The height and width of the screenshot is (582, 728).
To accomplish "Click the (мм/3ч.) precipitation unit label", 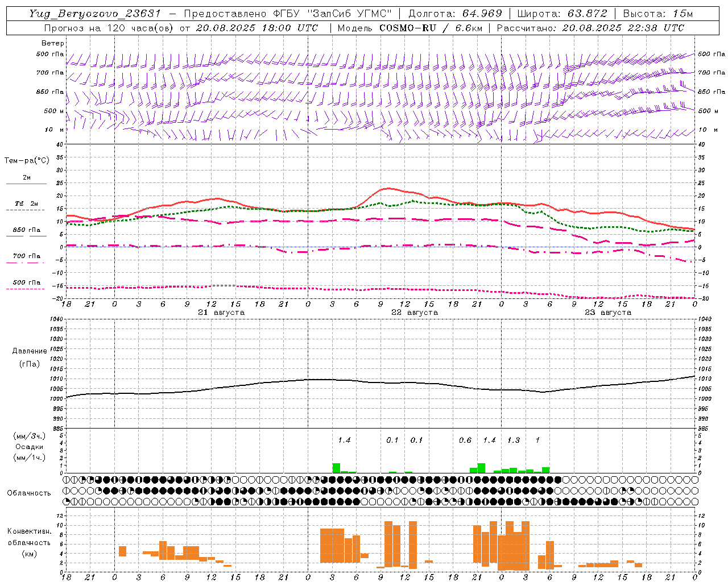I will coord(30,436).
